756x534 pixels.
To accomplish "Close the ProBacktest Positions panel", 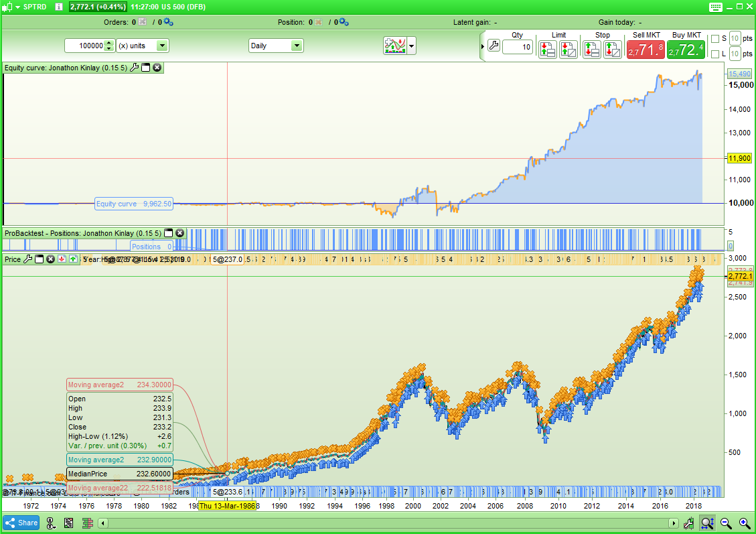I will (180, 233).
